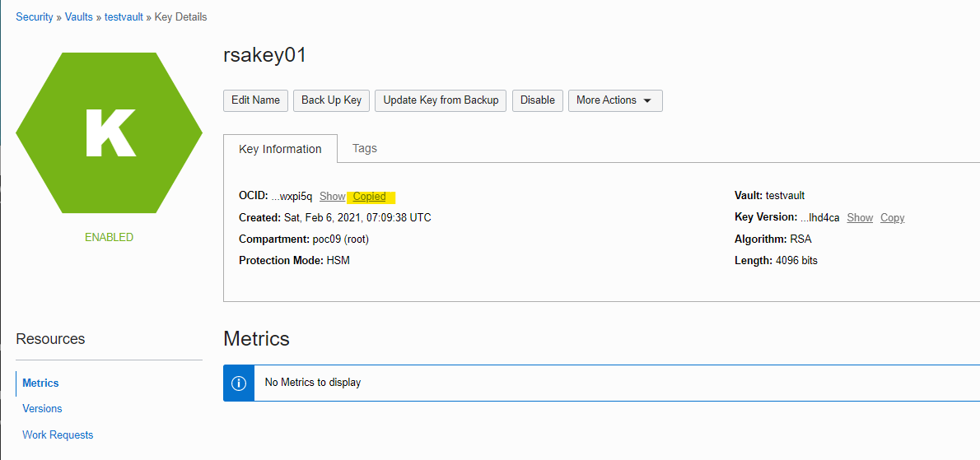Disable the rsakey01 key
The height and width of the screenshot is (460, 980).
tap(537, 100)
